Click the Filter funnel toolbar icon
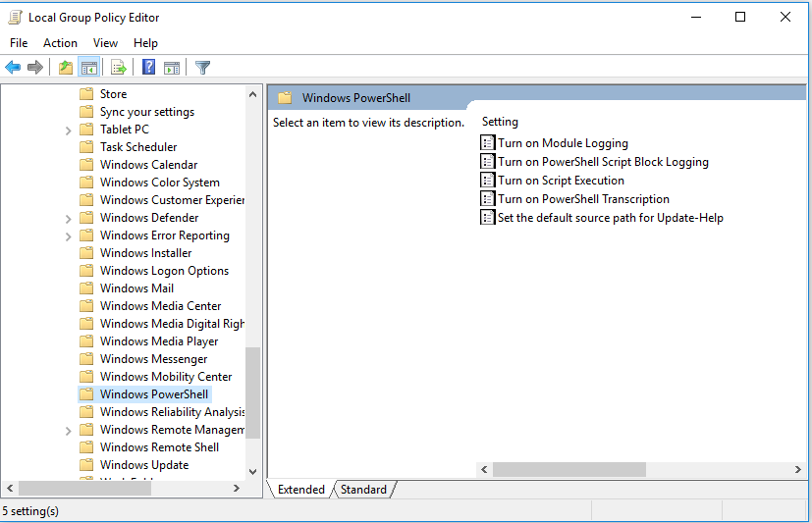The image size is (812, 523). [202, 68]
